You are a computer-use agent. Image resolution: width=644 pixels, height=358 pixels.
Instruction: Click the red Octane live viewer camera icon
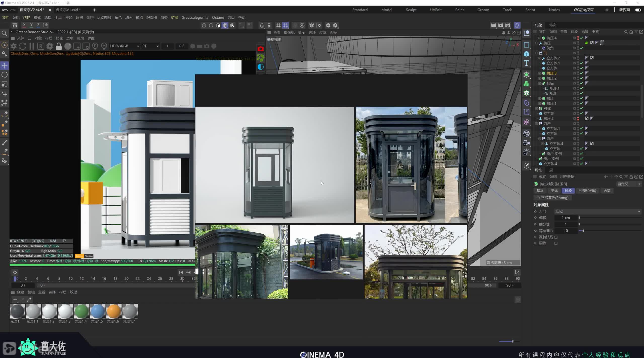[x=260, y=49]
